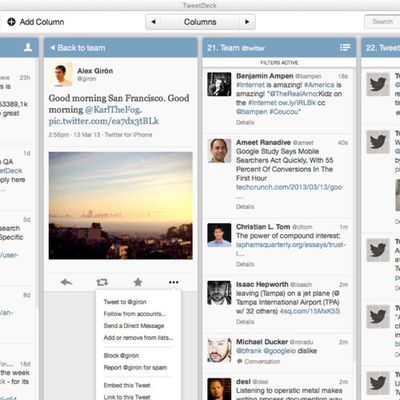This screenshot has height=400, width=400.
Task: Show Details under Benjamin Ampen's tweet
Action: coord(245,122)
